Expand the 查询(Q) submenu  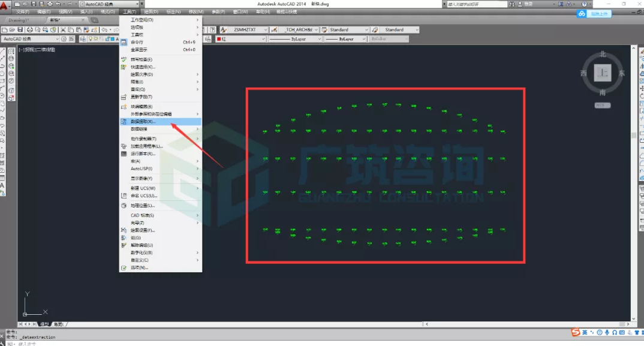click(x=161, y=89)
